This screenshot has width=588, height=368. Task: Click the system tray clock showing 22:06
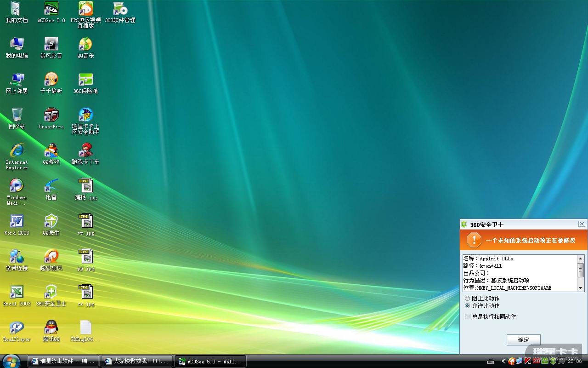(x=575, y=362)
